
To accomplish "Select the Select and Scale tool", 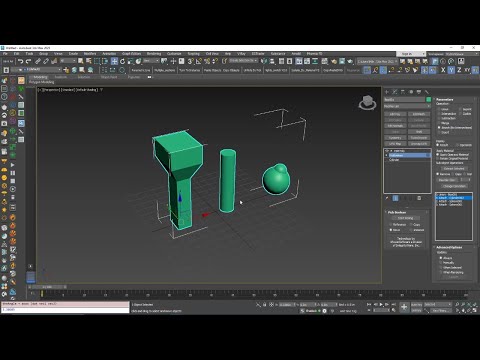I will pyautogui.click(x=130, y=61).
